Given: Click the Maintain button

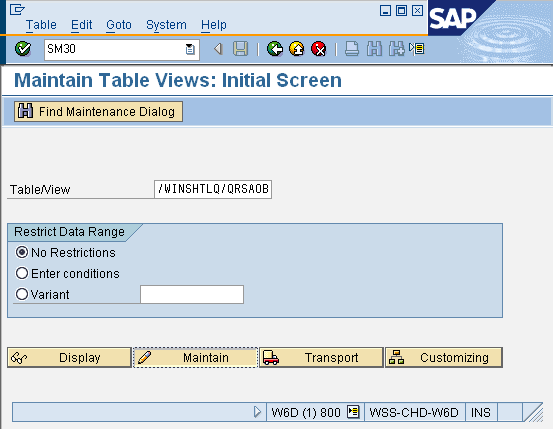Looking at the screenshot, I should (195, 357).
